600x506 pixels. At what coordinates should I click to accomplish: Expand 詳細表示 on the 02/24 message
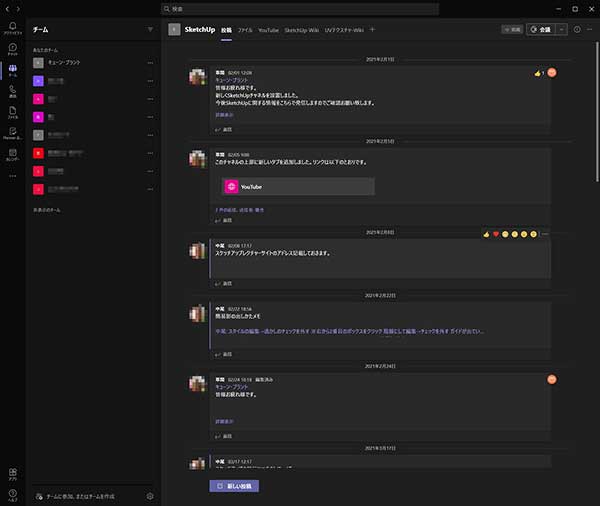pyautogui.click(x=224, y=421)
